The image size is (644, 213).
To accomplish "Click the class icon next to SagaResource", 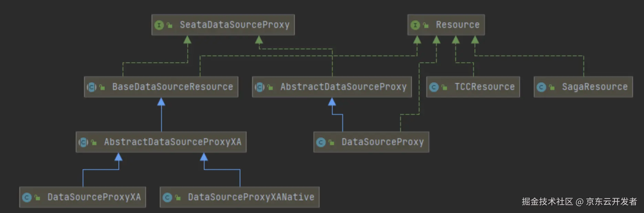I will point(541,87).
